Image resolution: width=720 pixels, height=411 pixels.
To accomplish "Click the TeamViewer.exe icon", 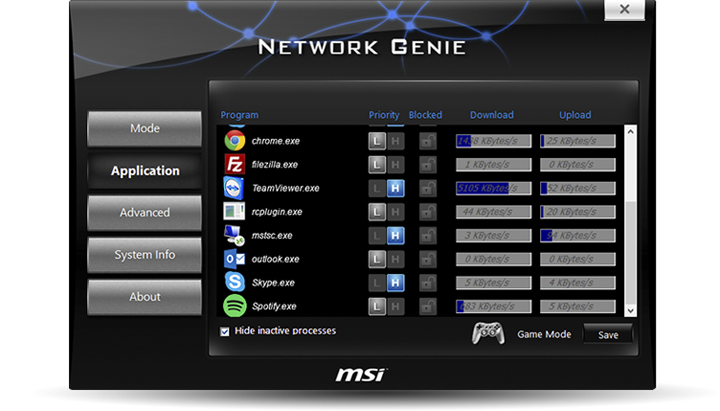I will pos(234,188).
